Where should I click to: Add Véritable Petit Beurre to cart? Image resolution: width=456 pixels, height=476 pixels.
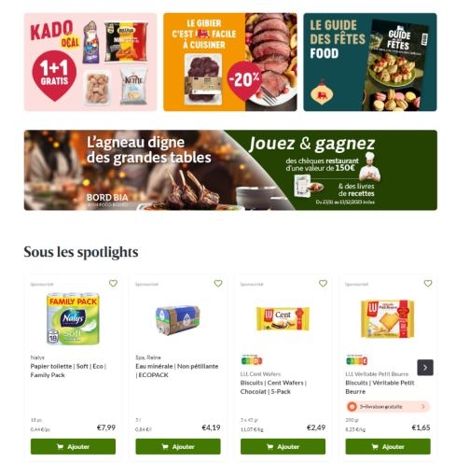(x=388, y=446)
